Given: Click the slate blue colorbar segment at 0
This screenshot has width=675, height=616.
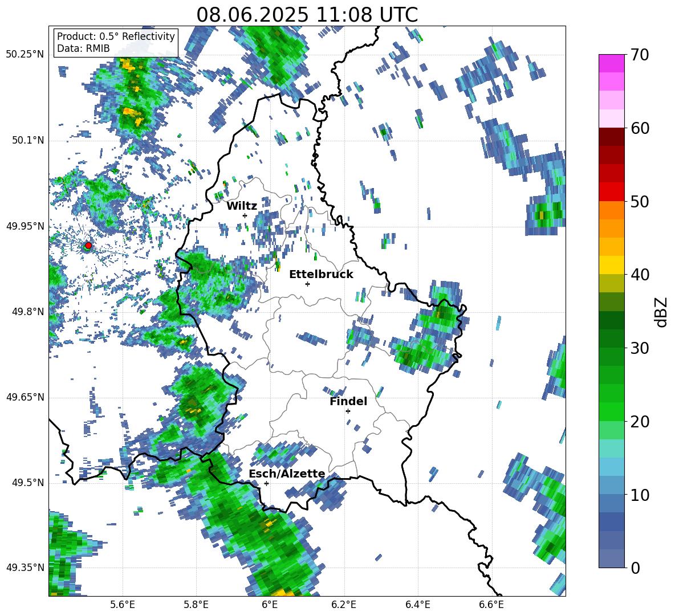Looking at the screenshot, I should pyautogui.click(x=611, y=559).
